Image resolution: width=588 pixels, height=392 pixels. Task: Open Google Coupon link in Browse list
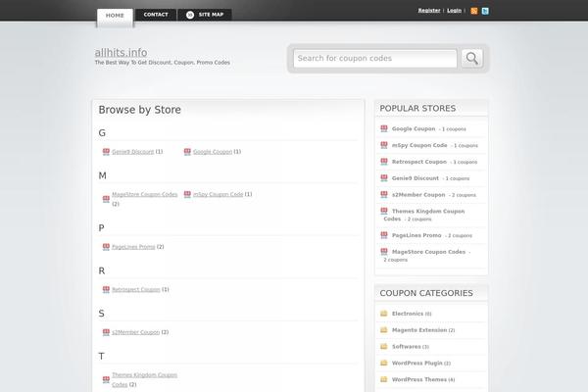click(213, 152)
